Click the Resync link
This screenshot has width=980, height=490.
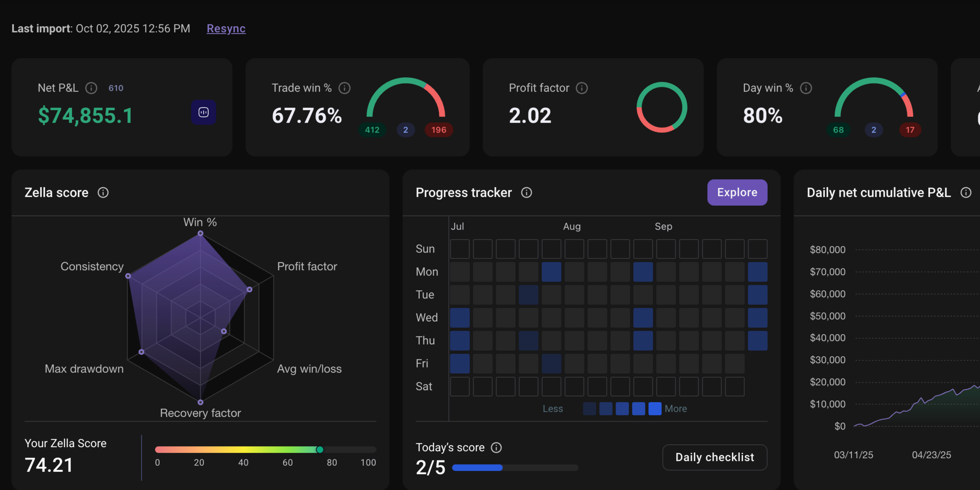[x=226, y=28]
